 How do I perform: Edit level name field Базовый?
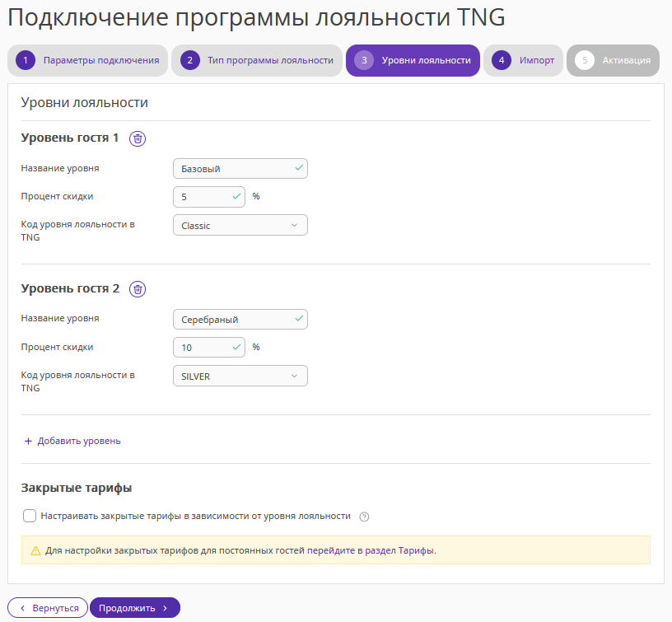coord(240,168)
